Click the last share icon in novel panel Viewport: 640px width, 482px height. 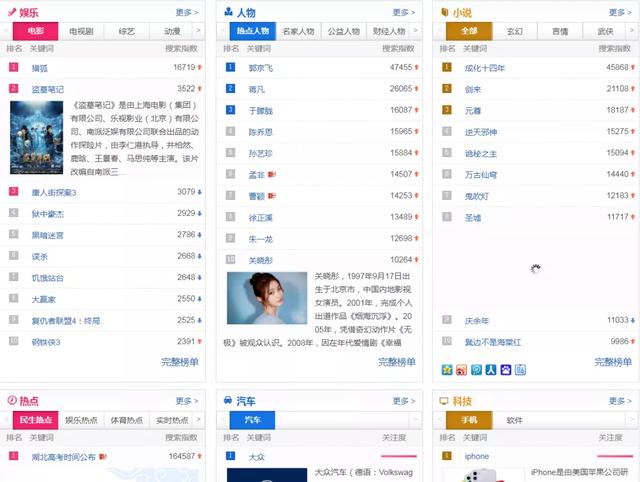click(520, 370)
